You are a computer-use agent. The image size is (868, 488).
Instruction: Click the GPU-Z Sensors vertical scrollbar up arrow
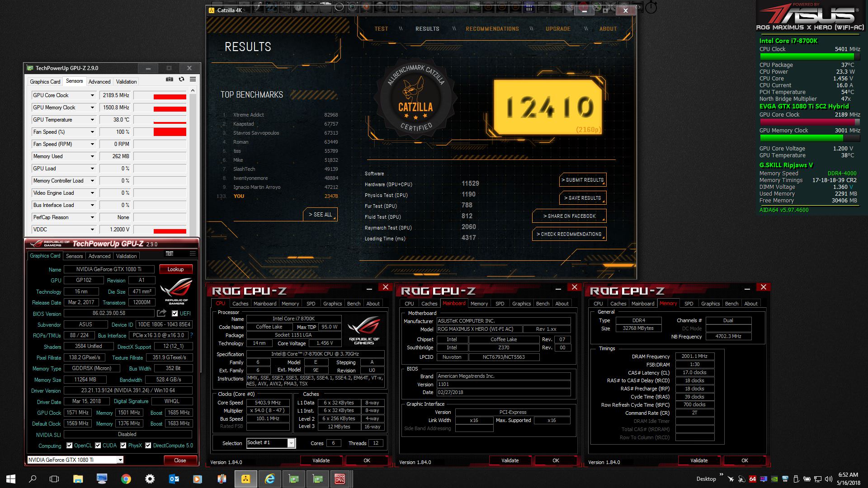193,91
